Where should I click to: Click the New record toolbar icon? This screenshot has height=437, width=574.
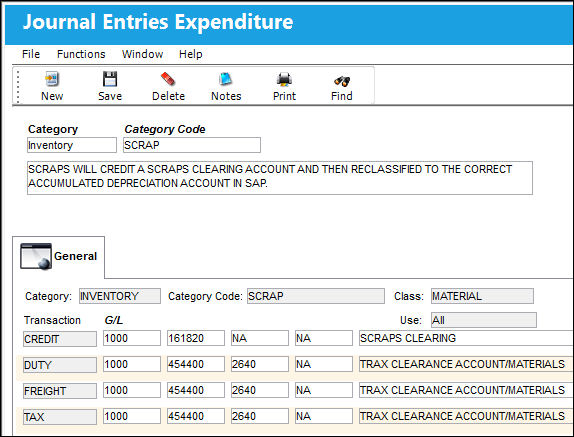pyautogui.click(x=52, y=79)
